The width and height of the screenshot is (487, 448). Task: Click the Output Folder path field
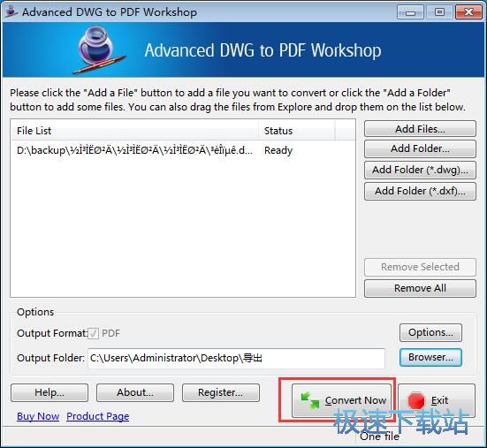pos(236,358)
